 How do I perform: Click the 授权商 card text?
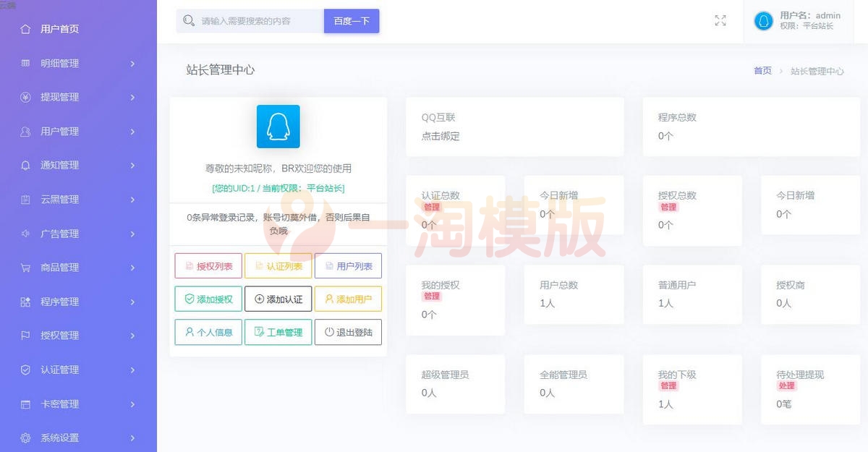(791, 285)
